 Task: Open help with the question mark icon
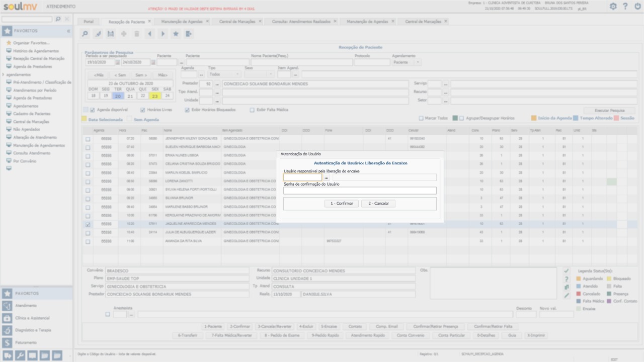coord(625,6)
